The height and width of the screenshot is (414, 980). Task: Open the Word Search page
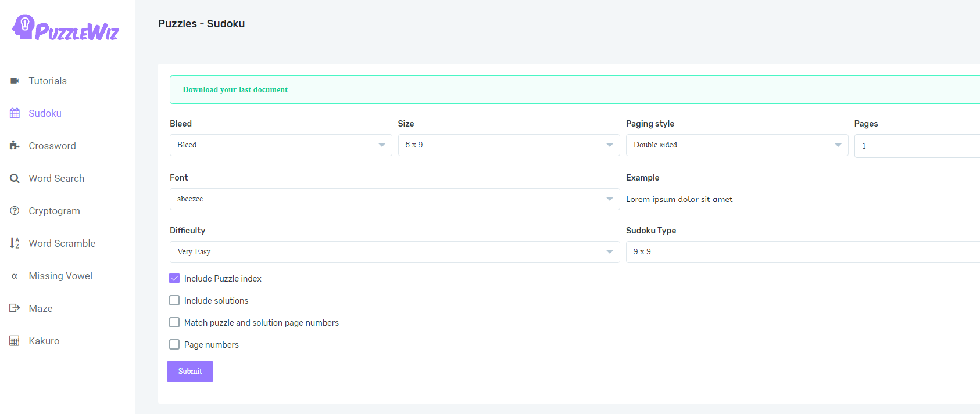click(x=56, y=178)
